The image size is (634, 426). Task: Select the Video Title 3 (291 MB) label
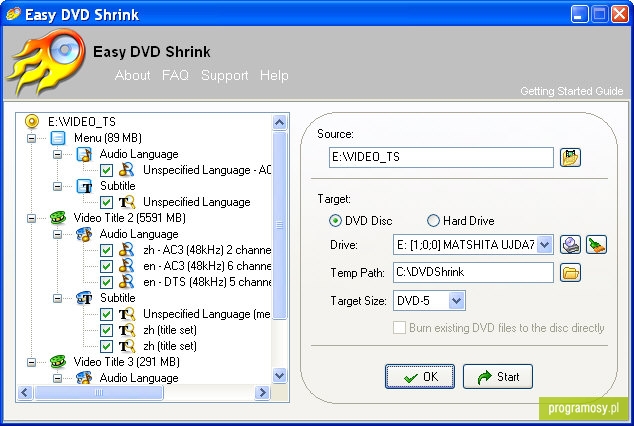pyautogui.click(x=127, y=362)
